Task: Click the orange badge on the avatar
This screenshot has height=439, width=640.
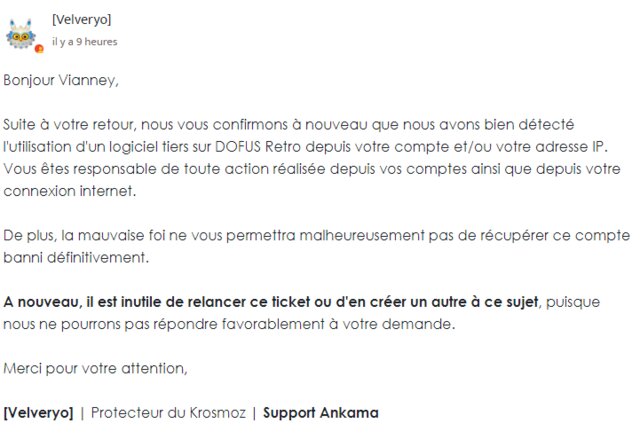Action: [x=39, y=47]
